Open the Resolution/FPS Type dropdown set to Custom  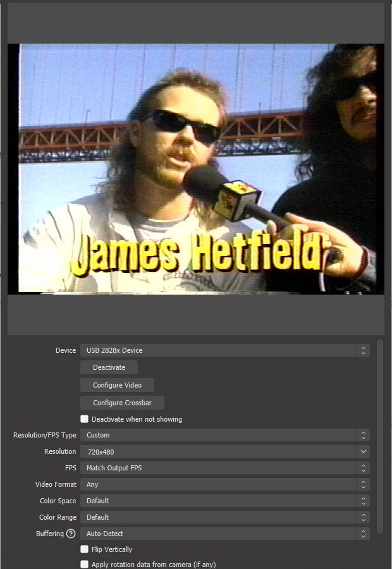tap(218, 435)
